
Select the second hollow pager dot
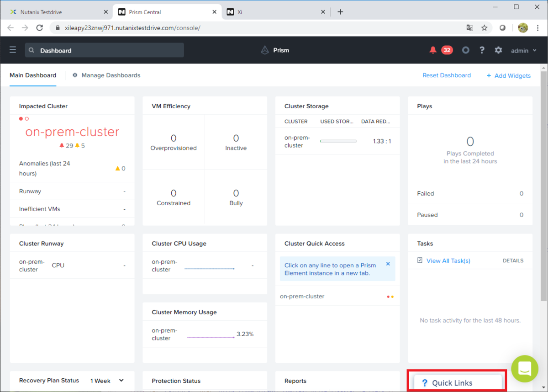click(27, 119)
